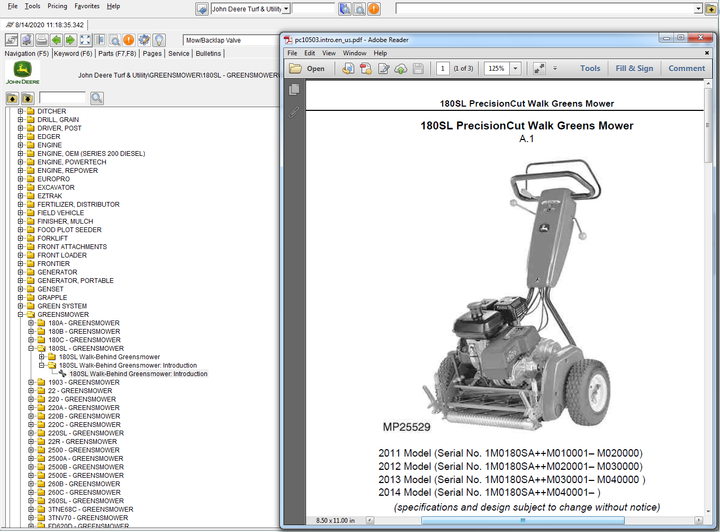This screenshot has width=720, height=532.
Task: Click the printer icon in the parts toolbar
Action: click(41, 40)
